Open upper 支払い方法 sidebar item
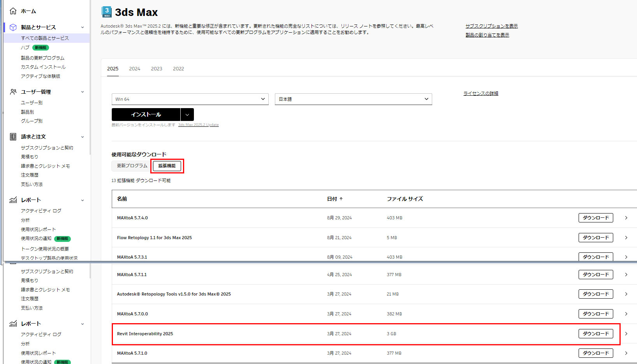This screenshot has width=637, height=364. (32, 184)
